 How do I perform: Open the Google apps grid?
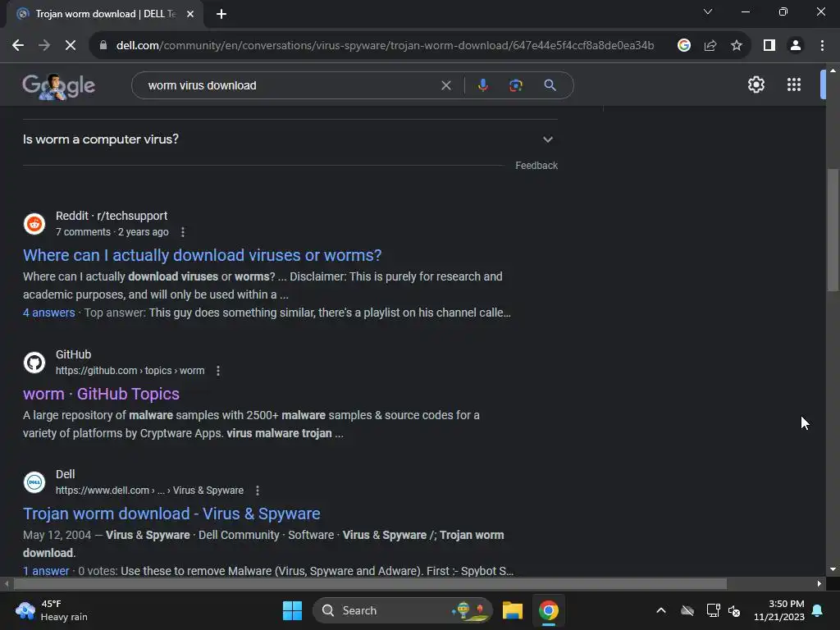(x=794, y=84)
